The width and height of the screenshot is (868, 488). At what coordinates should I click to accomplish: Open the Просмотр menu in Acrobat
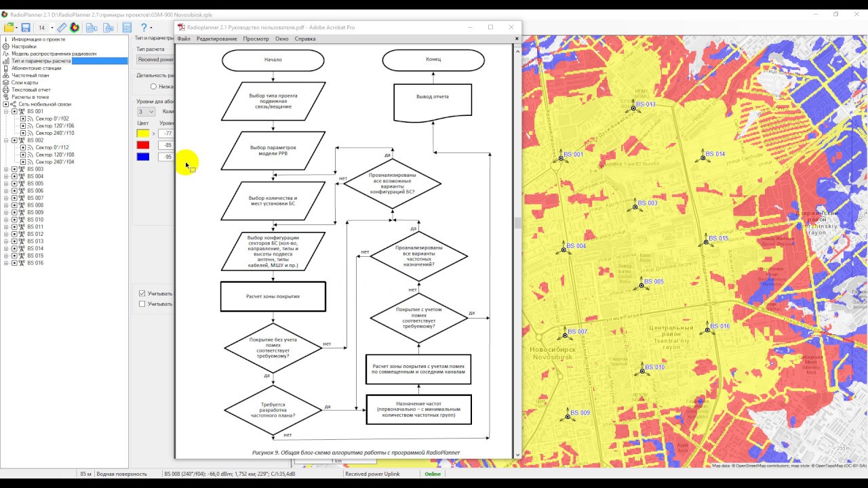pyautogui.click(x=256, y=39)
